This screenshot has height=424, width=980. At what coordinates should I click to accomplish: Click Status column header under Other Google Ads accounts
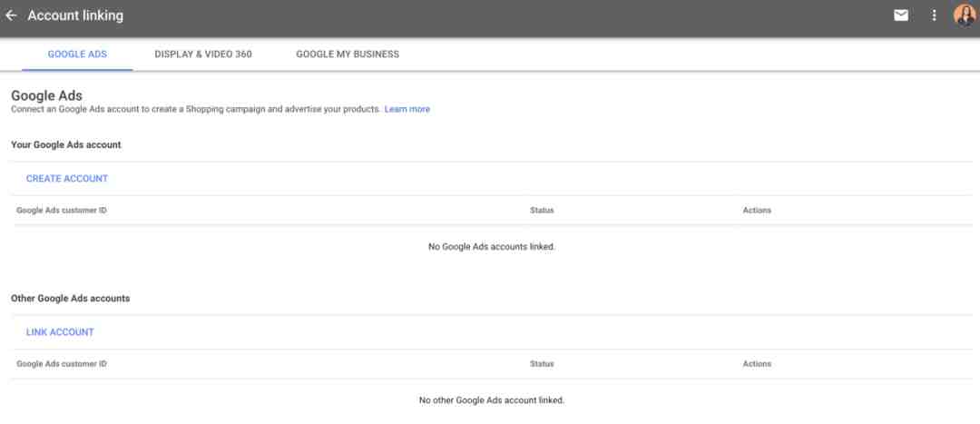[542, 364]
